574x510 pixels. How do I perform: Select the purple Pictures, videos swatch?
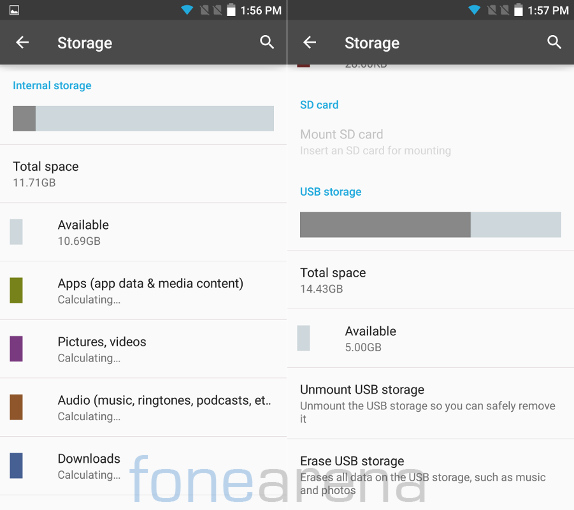[x=16, y=349]
